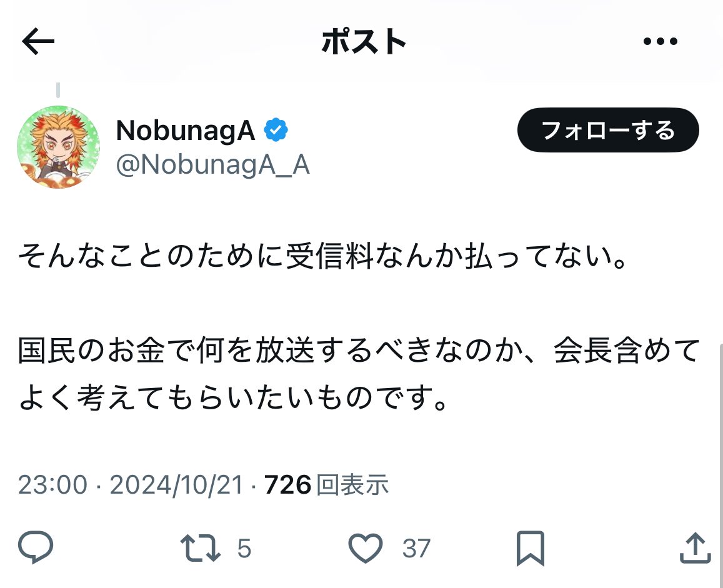Click the 23:00 post timestamp
The height and width of the screenshot is (588, 723).
coord(52,485)
